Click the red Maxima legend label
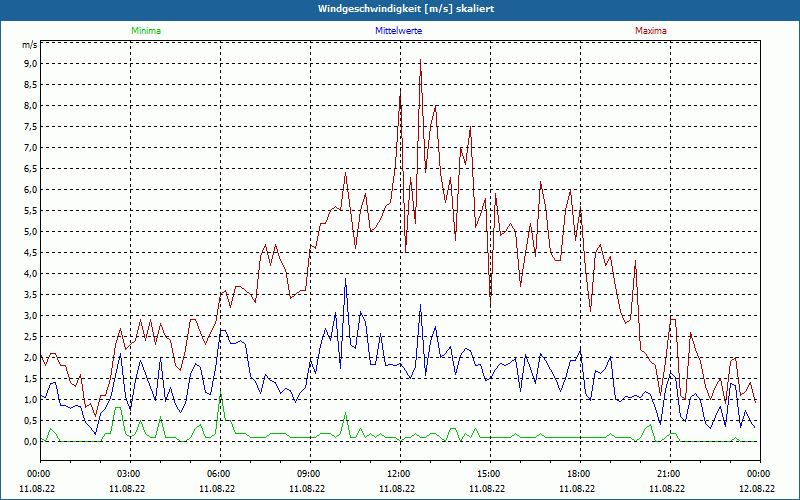 point(651,31)
